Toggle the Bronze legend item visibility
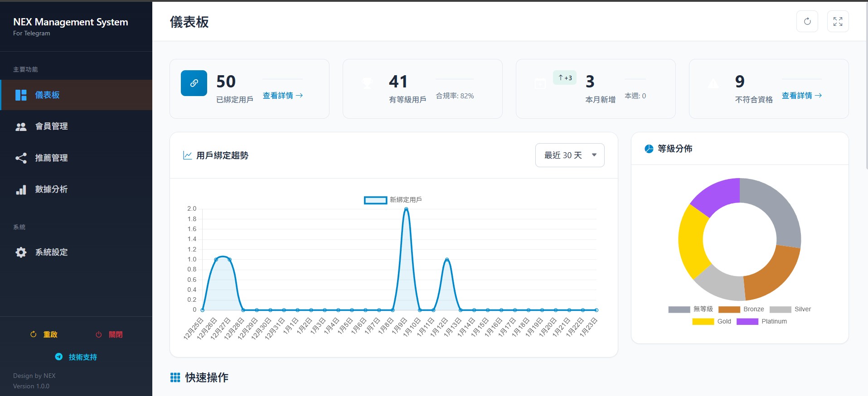The height and width of the screenshot is (396, 868). click(x=741, y=309)
